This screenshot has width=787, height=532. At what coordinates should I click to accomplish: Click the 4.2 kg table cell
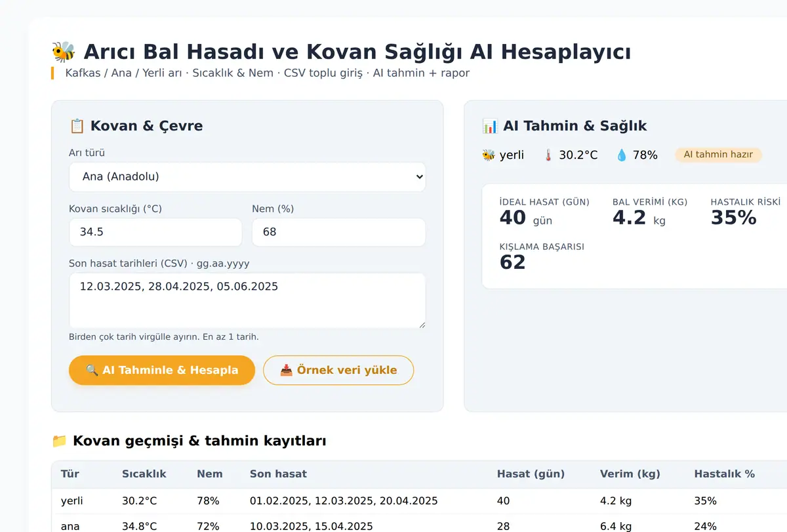pyautogui.click(x=616, y=501)
